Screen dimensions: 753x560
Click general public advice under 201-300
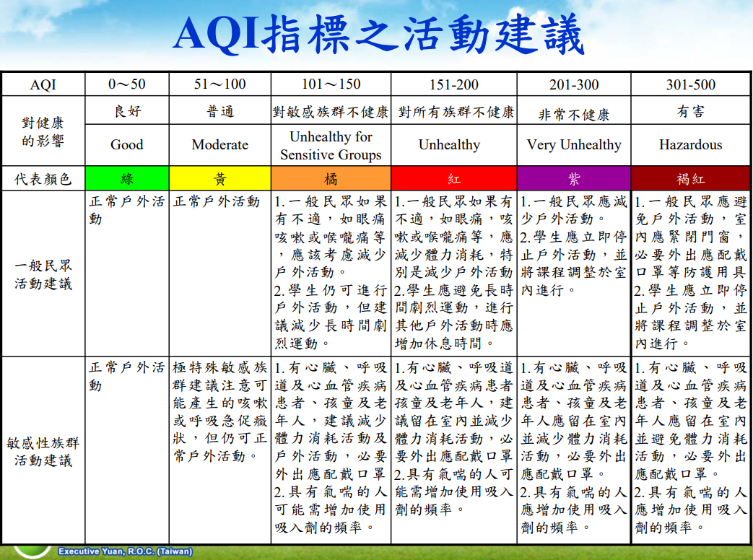tap(574, 274)
